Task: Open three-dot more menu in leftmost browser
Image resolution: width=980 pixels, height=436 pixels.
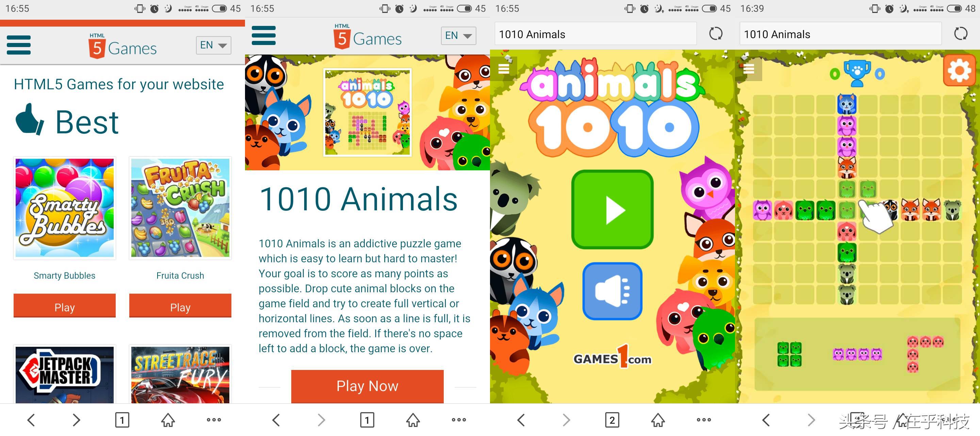Action: (x=214, y=420)
